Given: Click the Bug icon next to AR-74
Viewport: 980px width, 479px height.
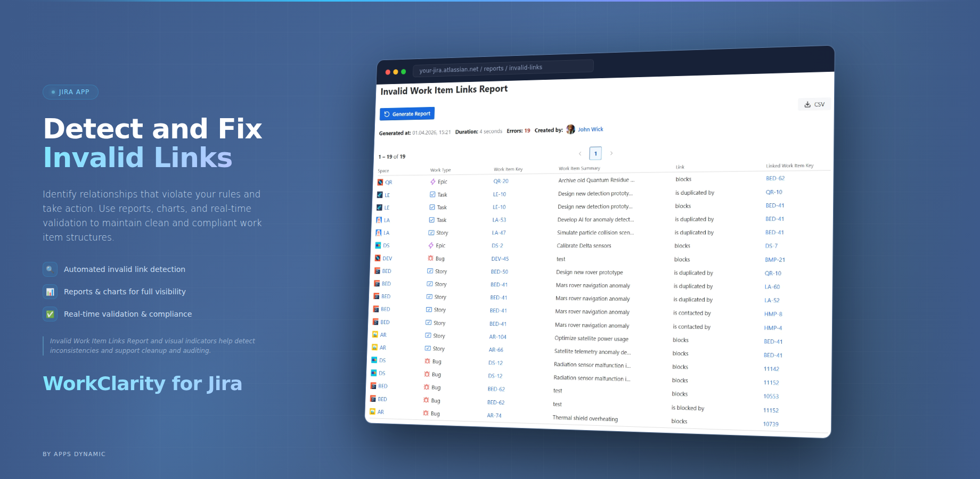Looking at the screenshot, I should click(427, 413).
